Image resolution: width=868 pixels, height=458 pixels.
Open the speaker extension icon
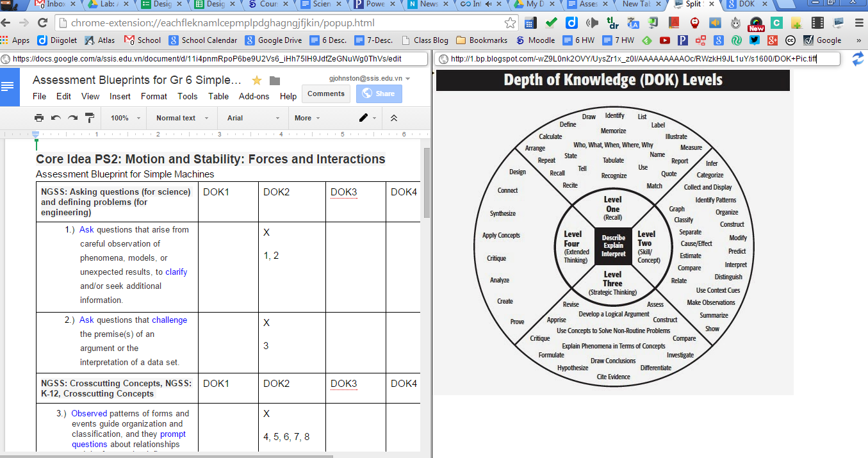714,22
